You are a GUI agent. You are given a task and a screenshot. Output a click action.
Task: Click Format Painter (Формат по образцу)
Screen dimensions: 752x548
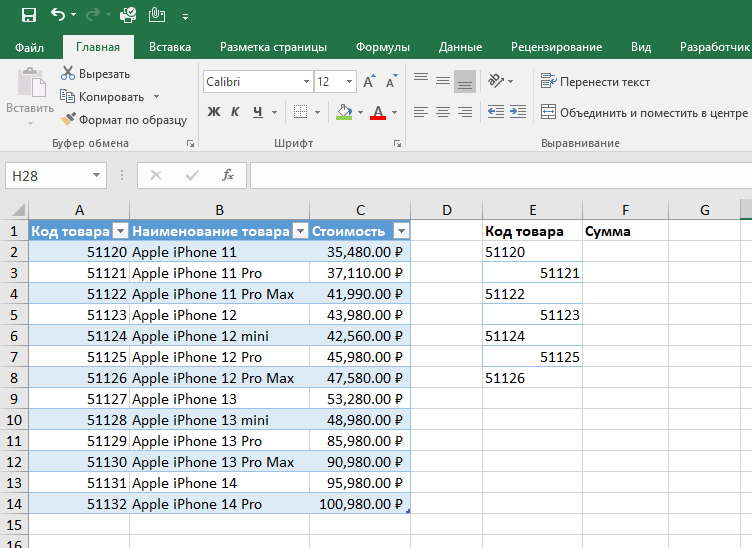click(124, 119)
